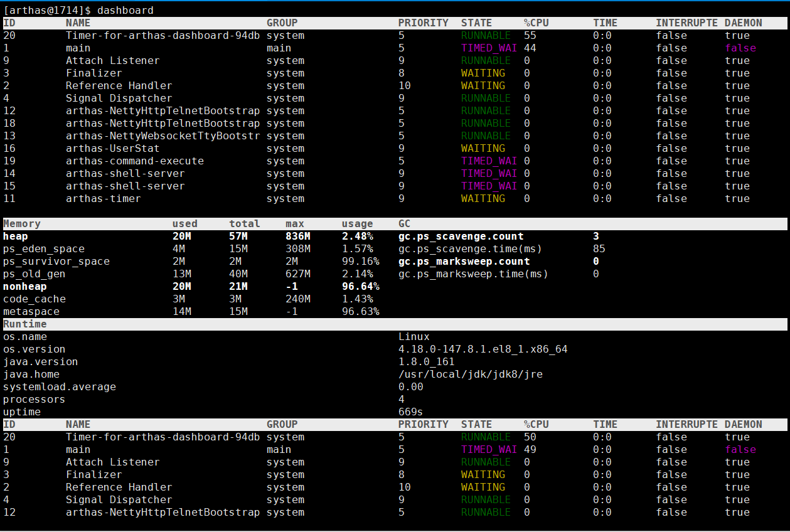Select the java.home key

(x=31, y=375)
